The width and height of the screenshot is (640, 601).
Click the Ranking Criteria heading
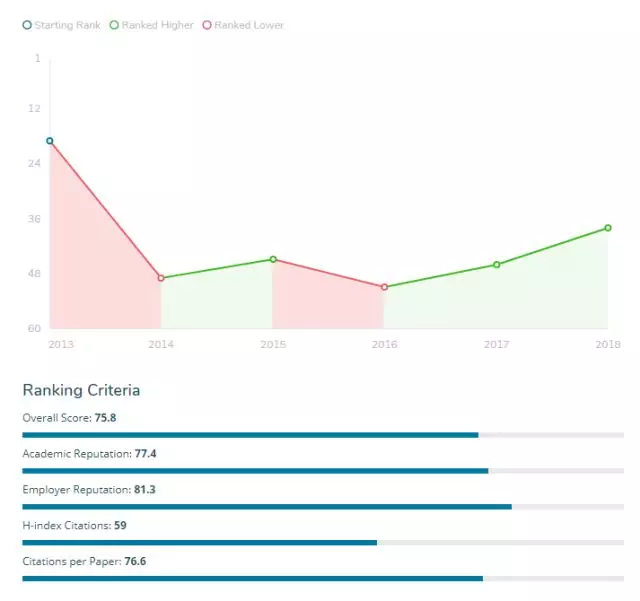pos(81,390)
